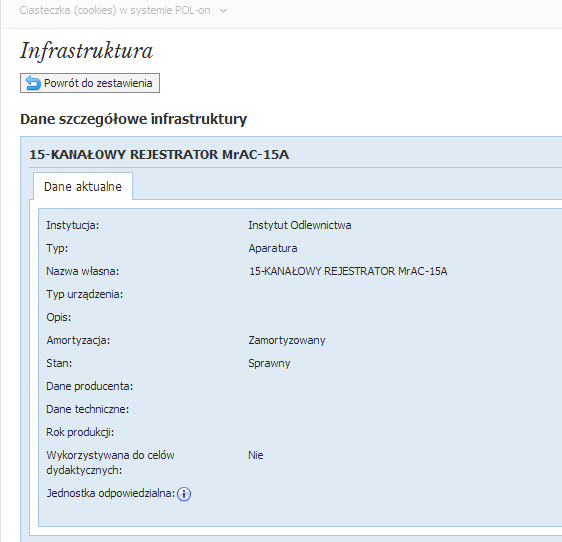
Task: Click the blue return arrow icon
Action: pyautogui.click(x=33, y=83)
